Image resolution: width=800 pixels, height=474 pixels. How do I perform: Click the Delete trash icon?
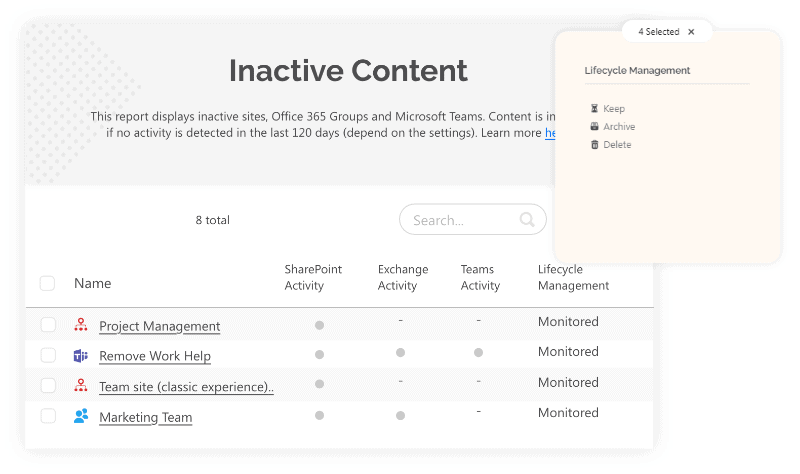point(594,145)
